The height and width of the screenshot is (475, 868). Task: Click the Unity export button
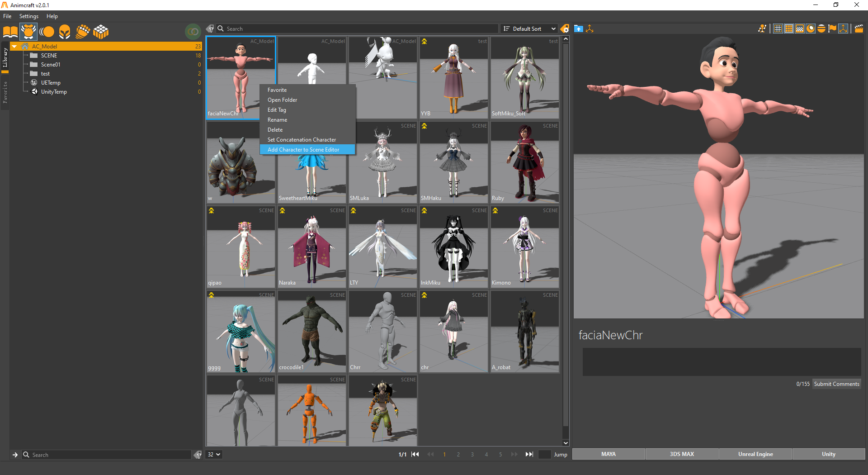click(x=829, y=454)
